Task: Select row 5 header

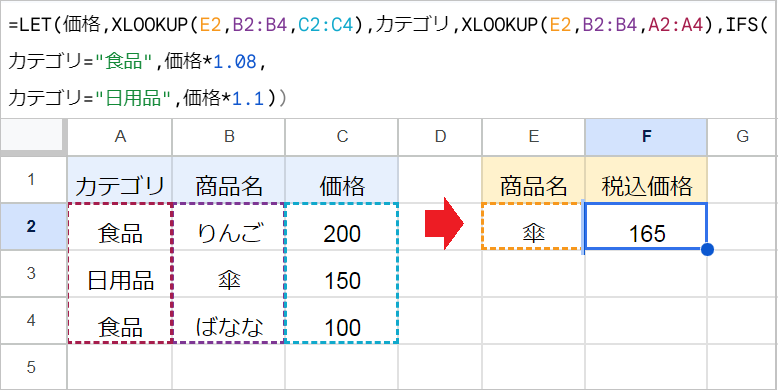Action: point(33,367)
